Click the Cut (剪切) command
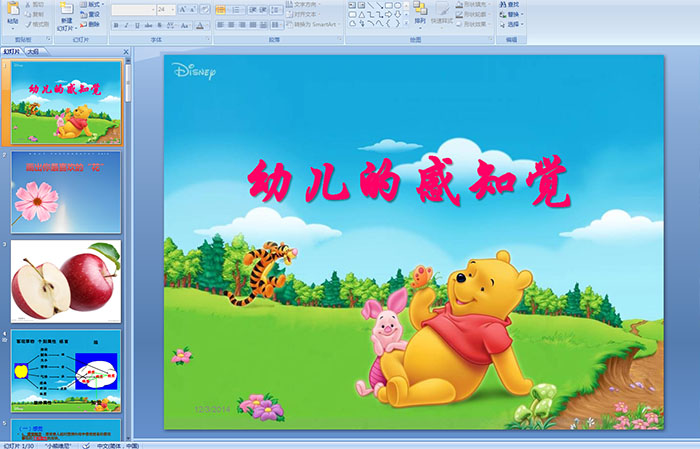Screen dimensions: 700x449 click(x=35, y=4)
